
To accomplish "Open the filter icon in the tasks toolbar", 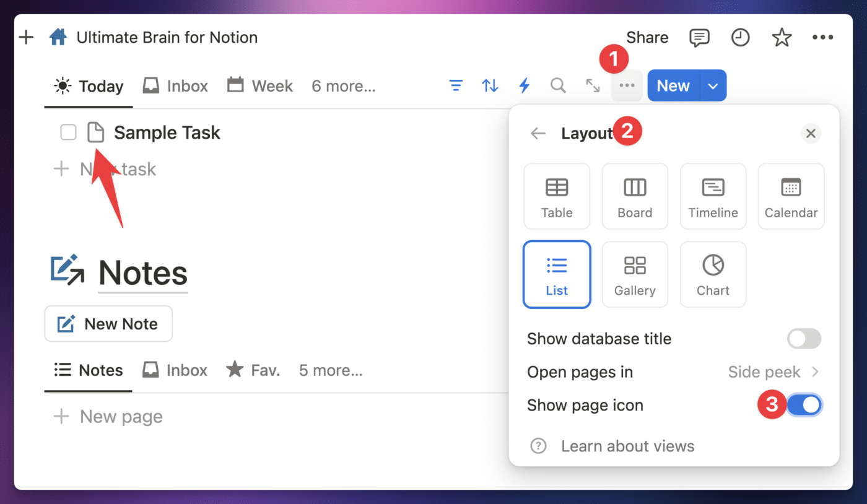I will point(456,85).
